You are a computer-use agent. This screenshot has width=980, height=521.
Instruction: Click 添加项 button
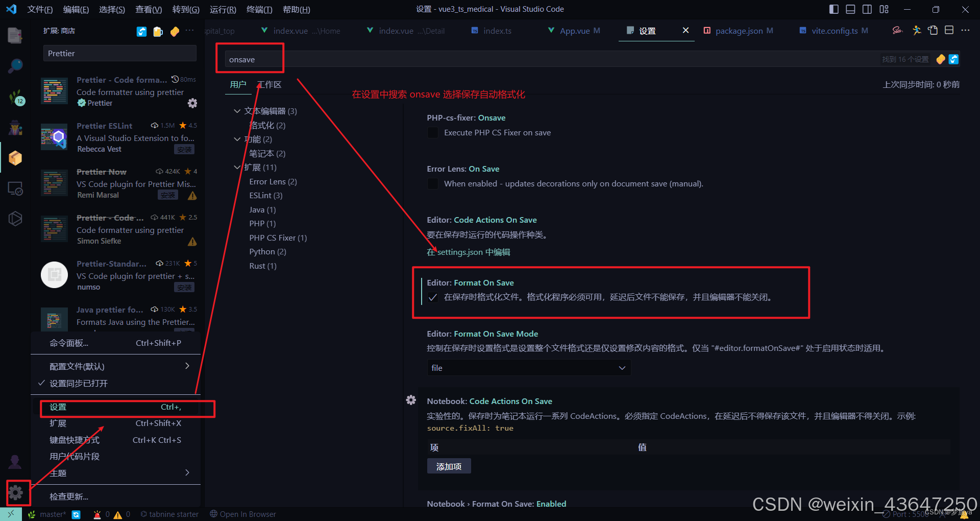[449, 466]
